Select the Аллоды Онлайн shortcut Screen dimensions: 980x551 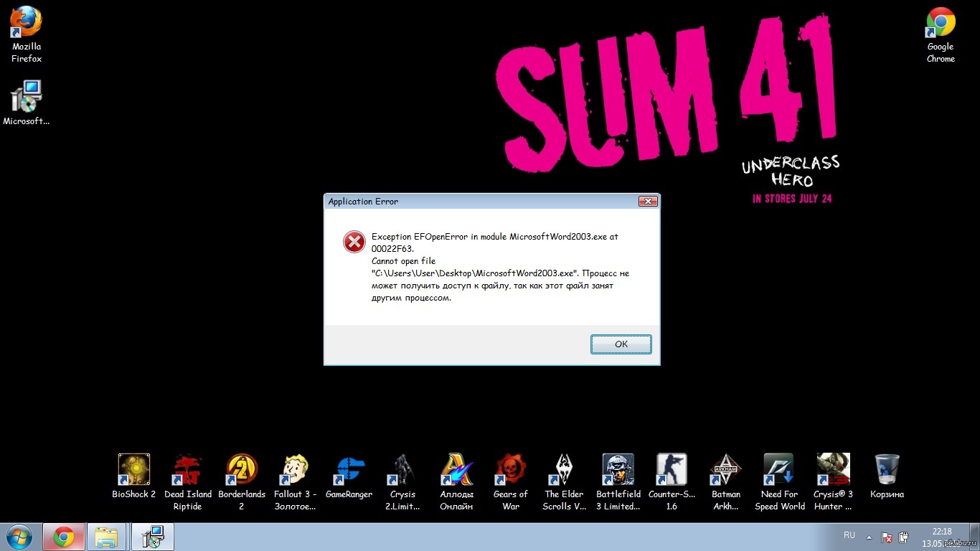click(x=457, y=482)
